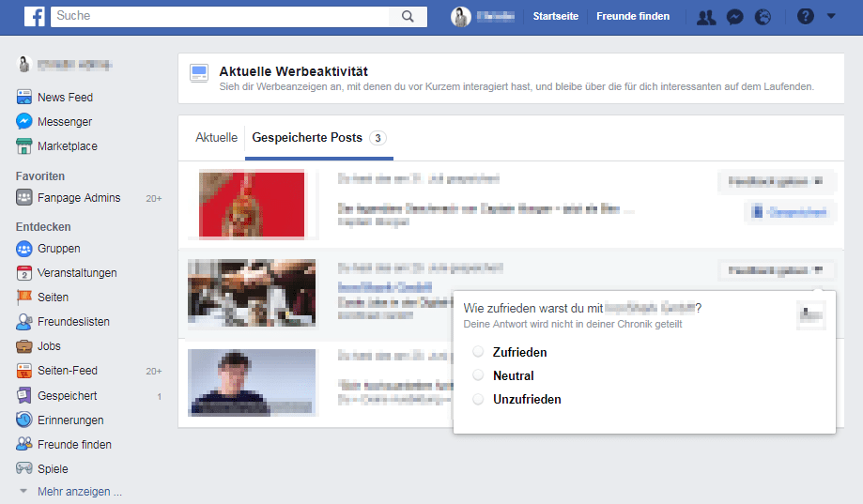Open the friend requests icon
Viewport: 863px width, 504px height.
706,17
